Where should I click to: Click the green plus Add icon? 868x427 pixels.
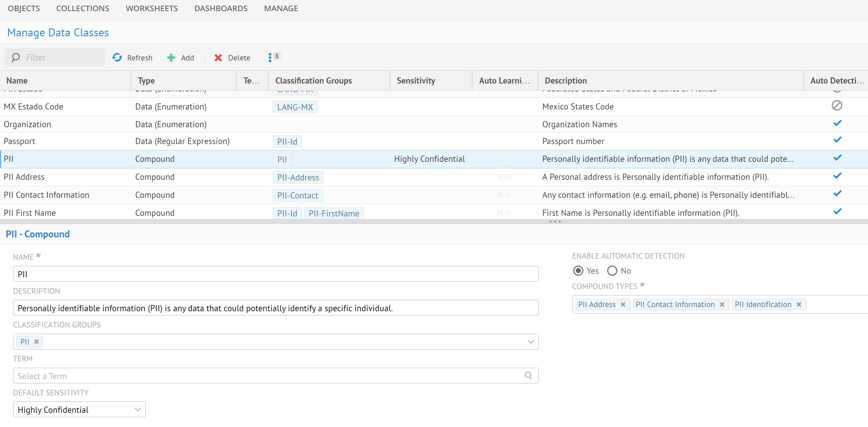click(x=171, y=58)
